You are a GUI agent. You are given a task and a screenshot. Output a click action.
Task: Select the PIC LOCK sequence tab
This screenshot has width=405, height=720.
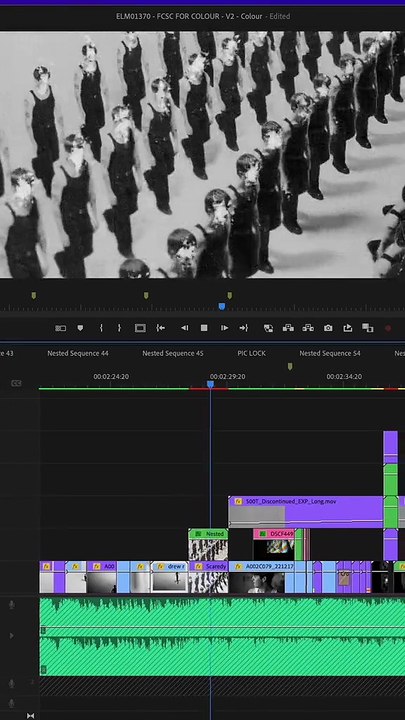pos(251,353)
